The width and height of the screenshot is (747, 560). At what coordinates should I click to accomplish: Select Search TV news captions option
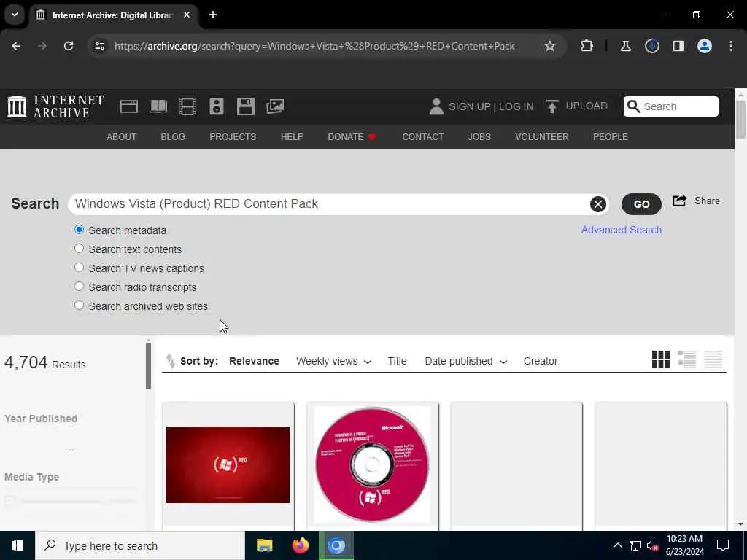point(79,268)
